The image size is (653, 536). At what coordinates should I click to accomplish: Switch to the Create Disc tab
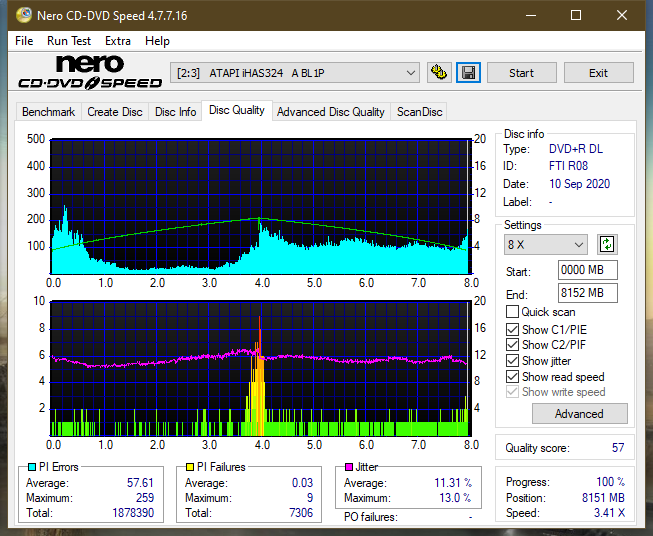point(115,112)
